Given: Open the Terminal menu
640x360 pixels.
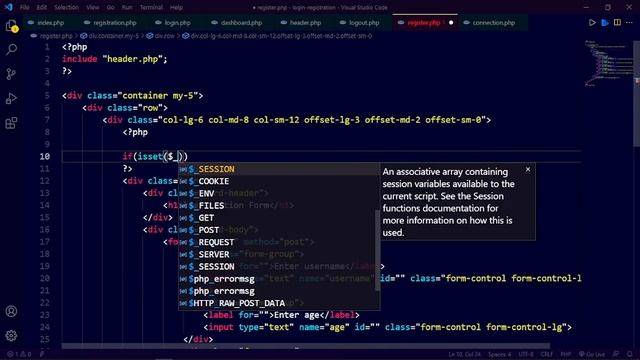Looking at the screenshot, I should pos(151,7).
